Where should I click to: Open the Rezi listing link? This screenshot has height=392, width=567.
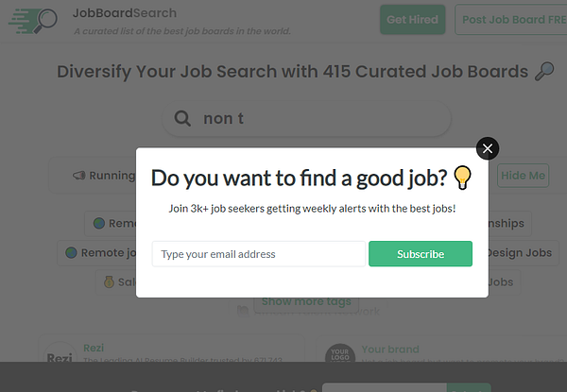[x=94, y=349]
